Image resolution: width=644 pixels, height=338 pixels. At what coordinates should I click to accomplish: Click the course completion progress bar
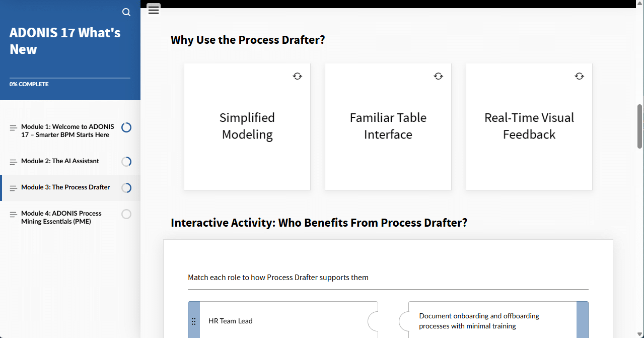[x=70, y=78]
